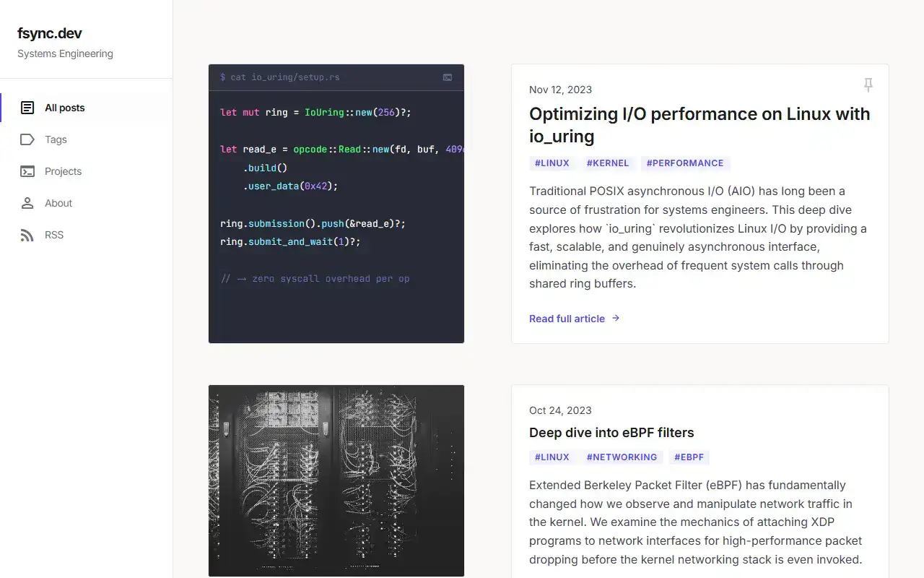
Task: Click the 'let mut ring = IoUring::new(256)?;' line
Action: tap(315, 113)
